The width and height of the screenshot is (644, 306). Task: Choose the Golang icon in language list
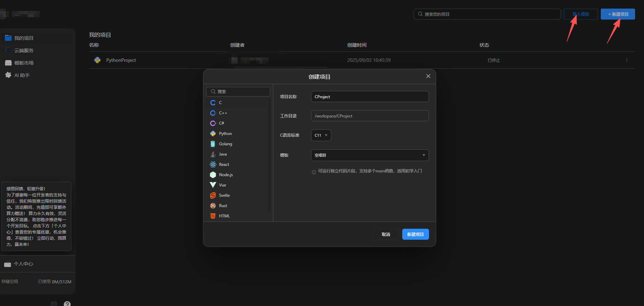213,144
